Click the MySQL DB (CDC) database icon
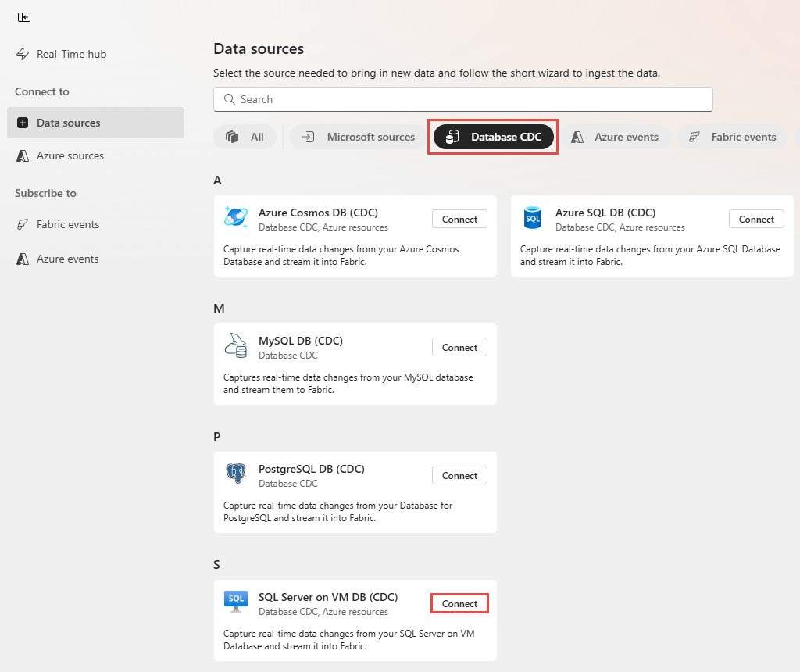 click(x=236, y=345)
